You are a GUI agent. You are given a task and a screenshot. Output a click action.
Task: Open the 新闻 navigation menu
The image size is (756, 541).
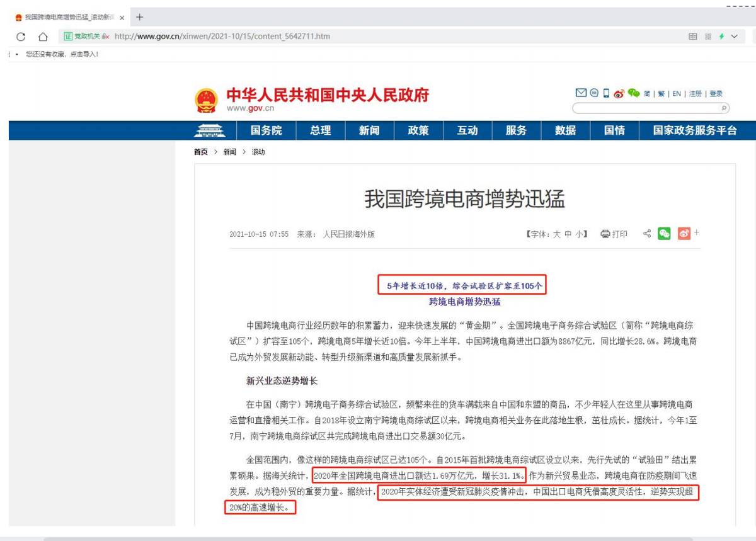click(x=370, y=130)
